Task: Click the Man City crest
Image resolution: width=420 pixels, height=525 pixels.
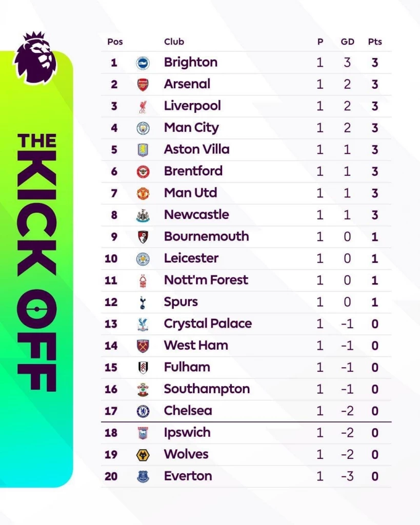Action: (x=143, y=128)
